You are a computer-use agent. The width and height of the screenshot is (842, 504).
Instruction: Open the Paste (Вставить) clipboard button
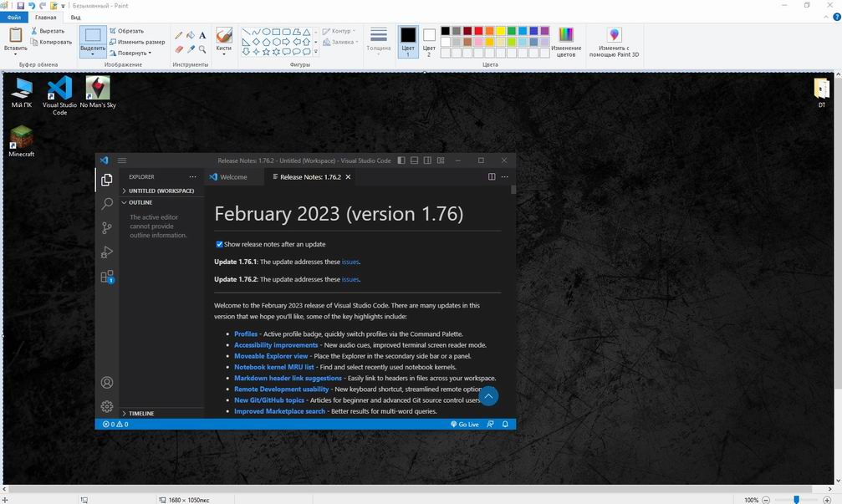(x=16, y=40)
